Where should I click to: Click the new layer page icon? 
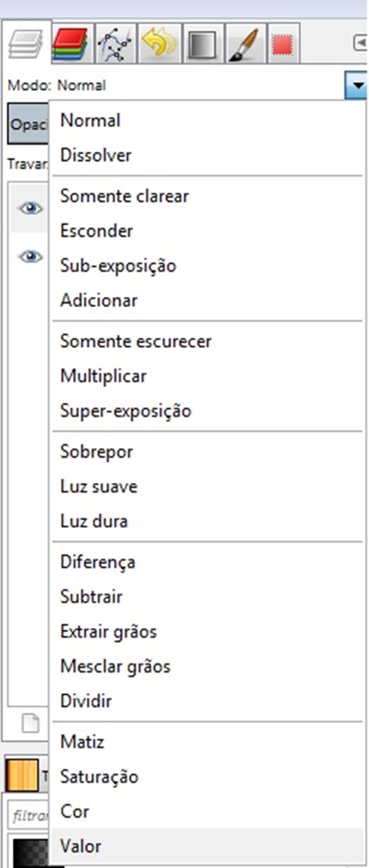click(30, 723)
